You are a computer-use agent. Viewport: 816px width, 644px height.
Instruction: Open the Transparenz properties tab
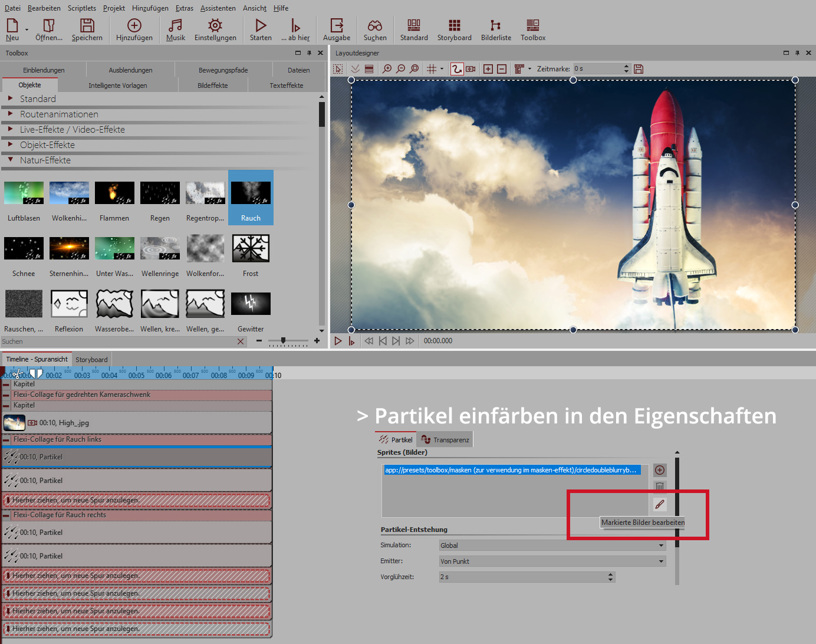(445, 440)
